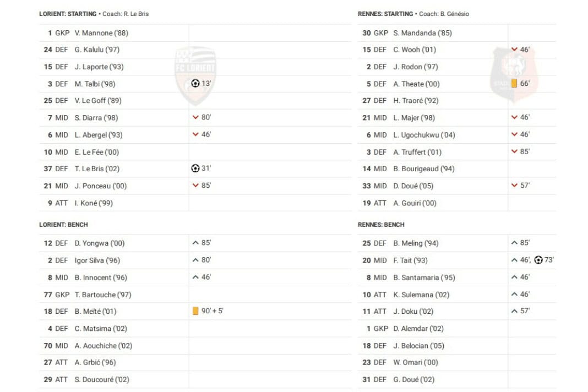This screenshot has height=392, width=588.
Task: Click the goal icon in F. Tait's row
Action: pyautogui.click(x=538, y=260)
